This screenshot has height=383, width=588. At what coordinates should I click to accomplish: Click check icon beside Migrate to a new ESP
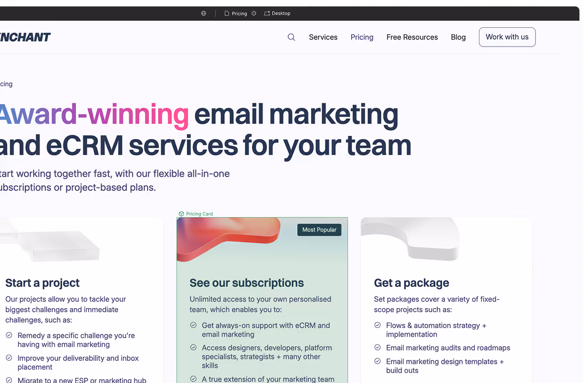pos(9,380)
